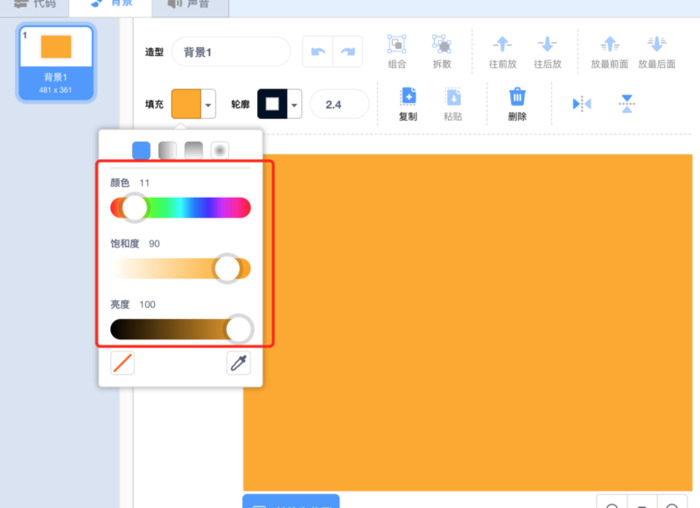Click the 造型 name field 背景1

[x=230, y=51]
